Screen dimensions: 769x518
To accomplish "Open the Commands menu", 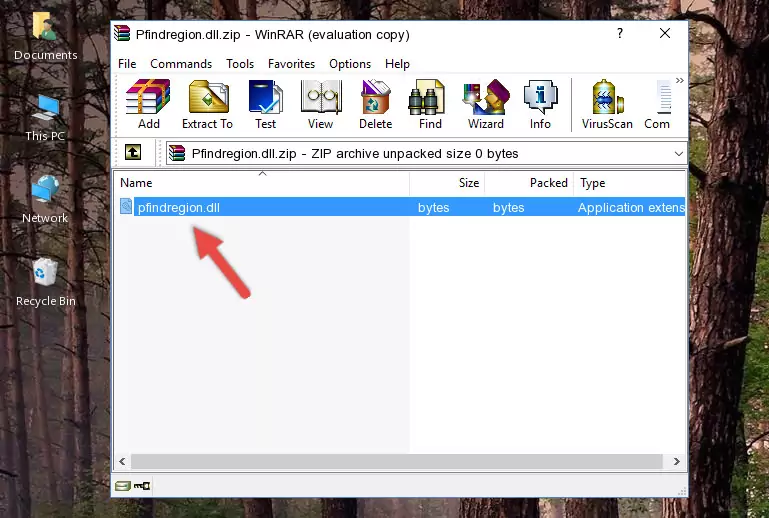I will coord(181,64).
